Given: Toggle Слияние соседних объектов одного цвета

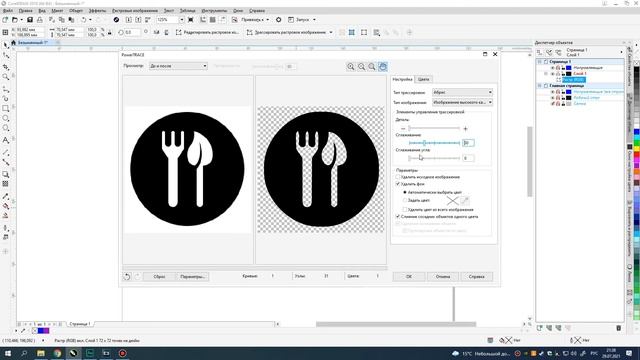Looking at the screenshot, I should click(398, 217).
